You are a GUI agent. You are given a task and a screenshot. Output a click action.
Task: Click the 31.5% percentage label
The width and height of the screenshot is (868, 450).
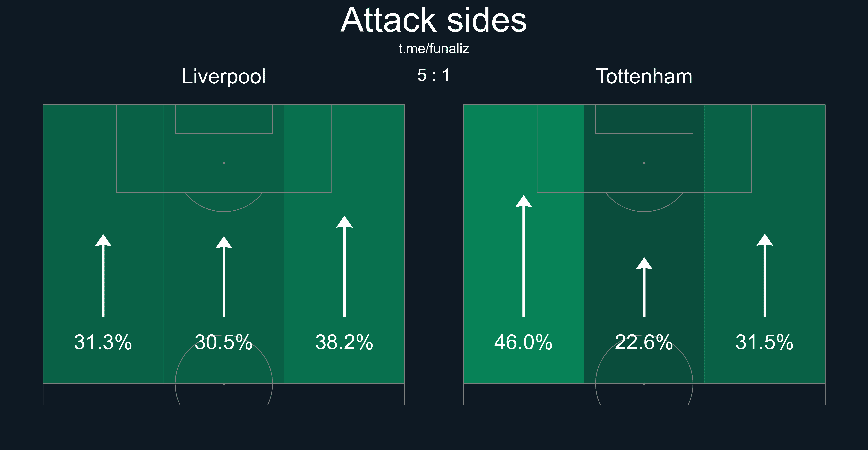[765, 342]
